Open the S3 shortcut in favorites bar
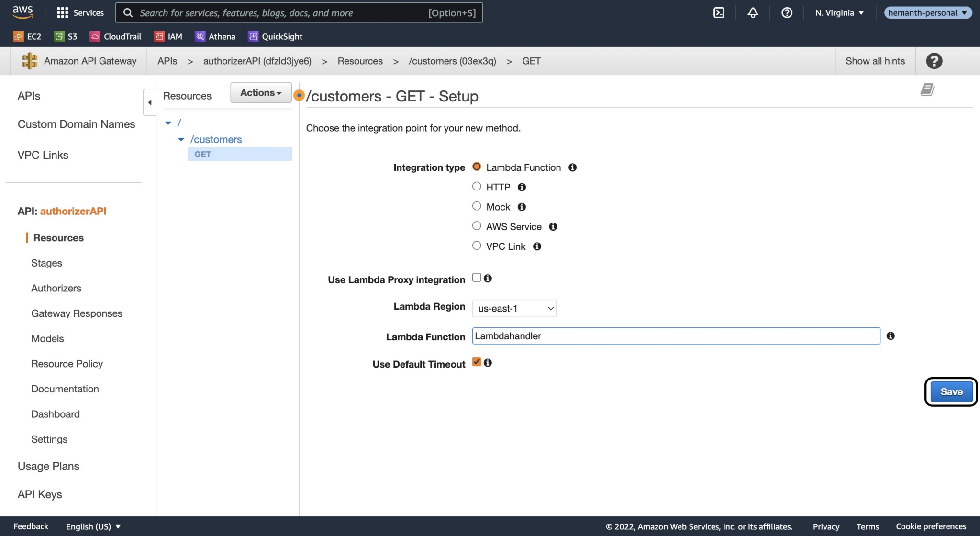Viewport: 980px width, 536px height. point(66,36)
